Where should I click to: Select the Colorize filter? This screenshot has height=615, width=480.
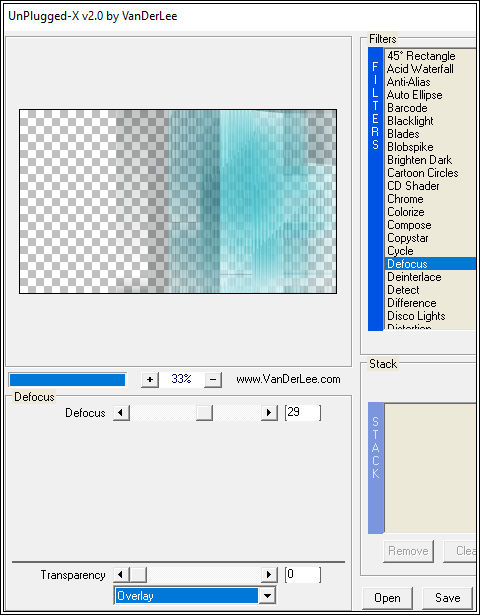(405, 212)
